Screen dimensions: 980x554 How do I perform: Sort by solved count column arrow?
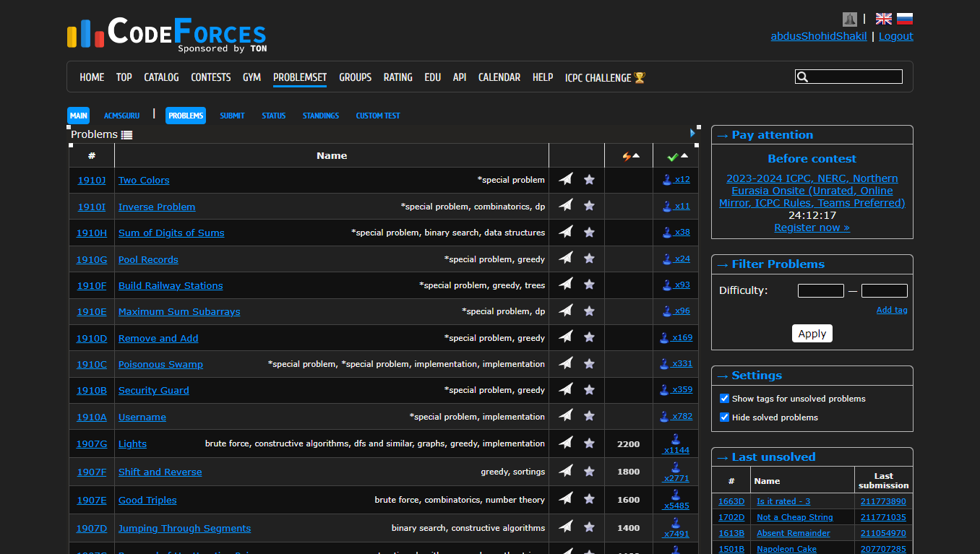[x=684, y=155]
